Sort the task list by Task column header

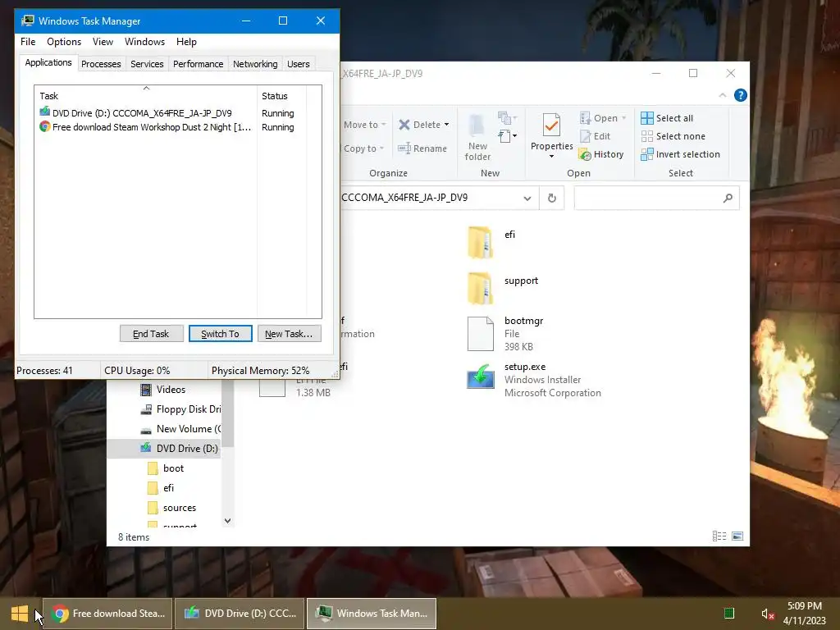click(x=146, y=96)
